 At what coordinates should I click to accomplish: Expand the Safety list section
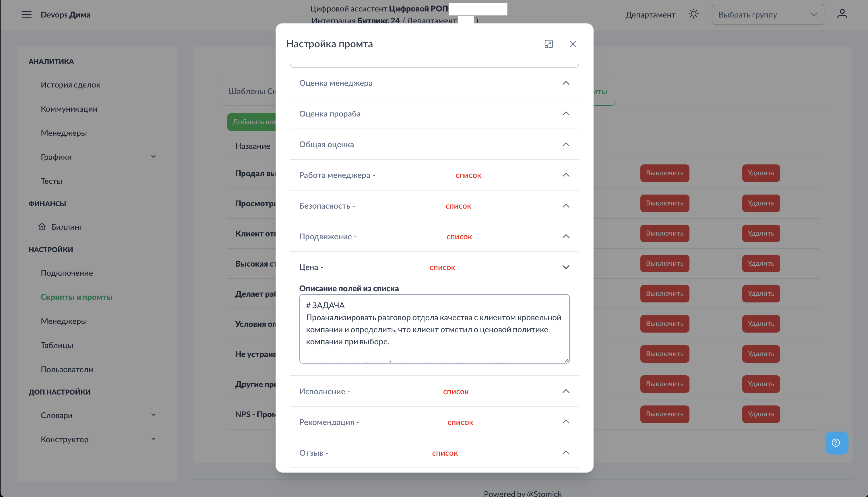point(565,206)
